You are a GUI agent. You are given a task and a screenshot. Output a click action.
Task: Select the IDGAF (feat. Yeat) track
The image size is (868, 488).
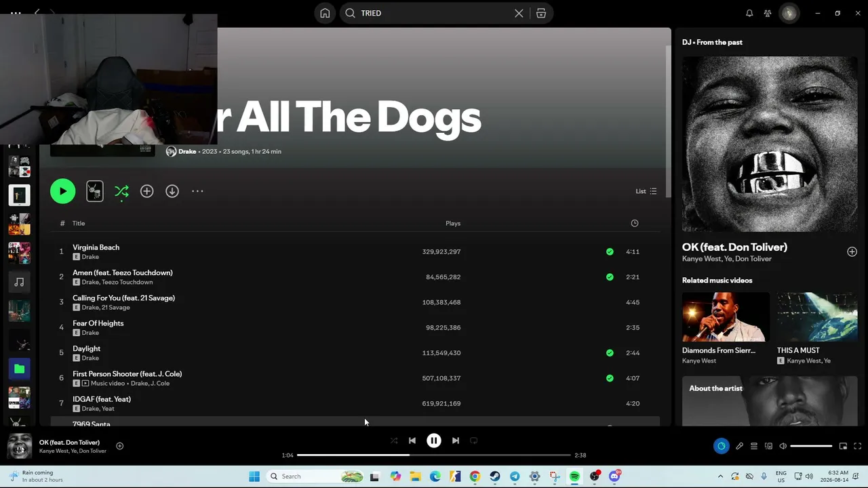(x=355, y=403)
